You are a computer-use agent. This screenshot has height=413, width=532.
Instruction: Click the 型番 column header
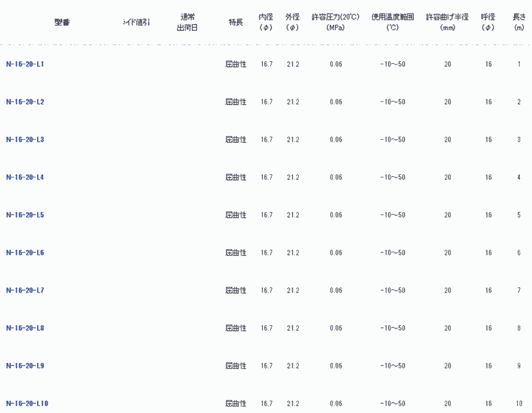point(62,22)
